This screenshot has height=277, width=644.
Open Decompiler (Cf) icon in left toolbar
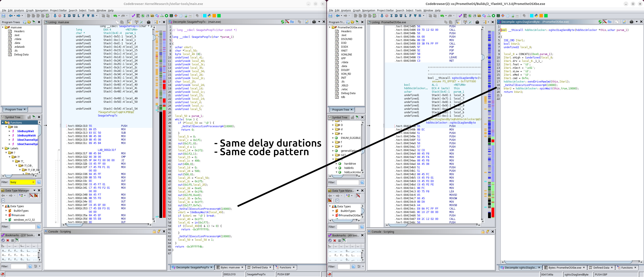click(x=157, y=16)
